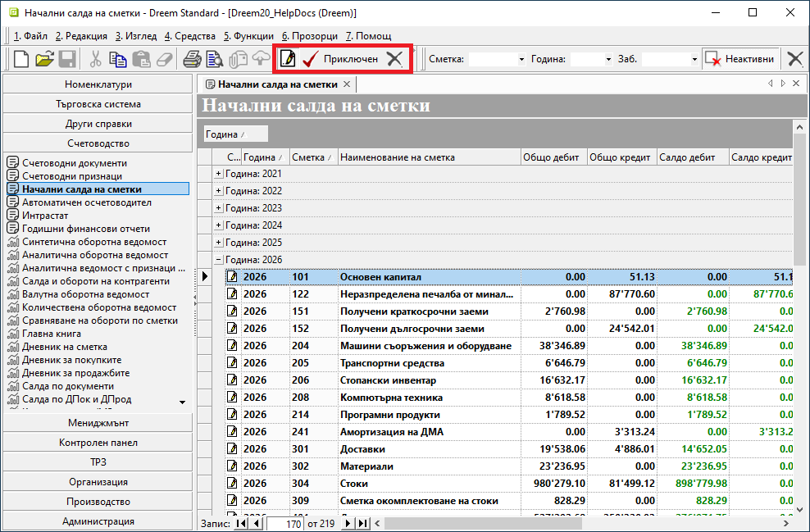Open the Средства menu
The height and width of the screenshot is (532, 810).
click(x=190, y=36)
